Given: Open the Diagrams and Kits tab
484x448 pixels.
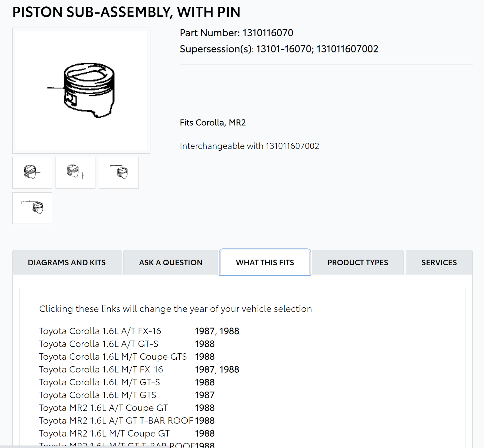Looking at the screenshot, I should 67,262.
